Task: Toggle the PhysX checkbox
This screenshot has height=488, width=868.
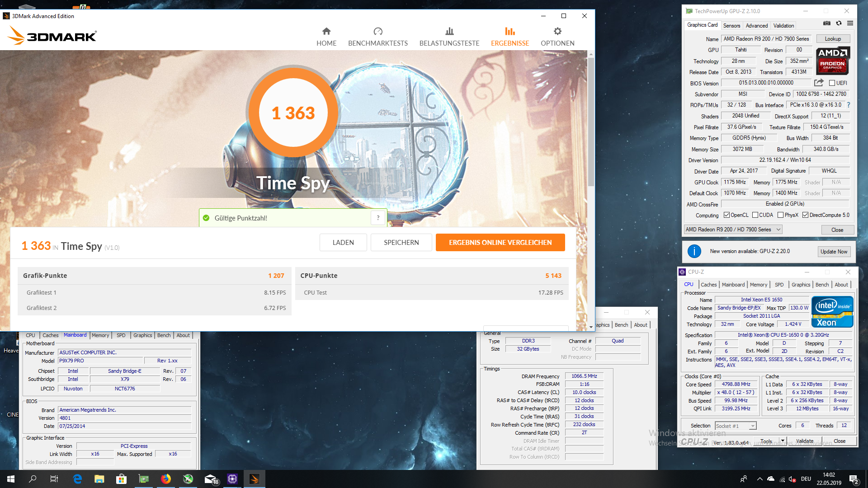Action: coord(780,215)
